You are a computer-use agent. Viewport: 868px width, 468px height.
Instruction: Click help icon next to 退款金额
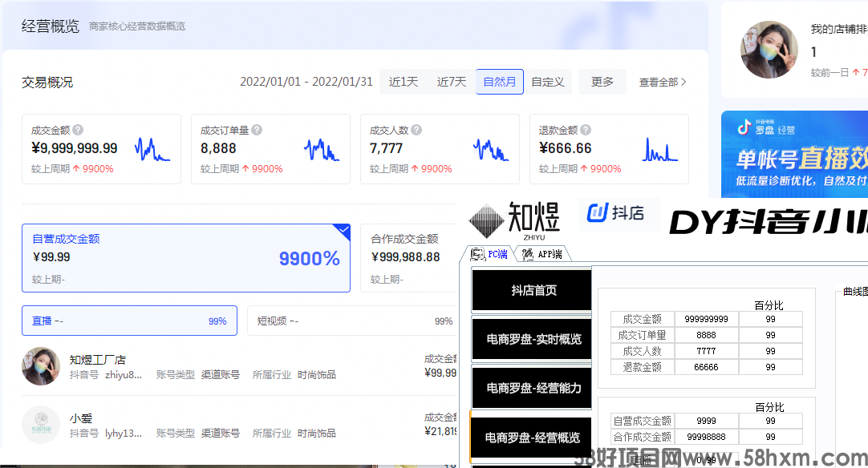(586, 130)
